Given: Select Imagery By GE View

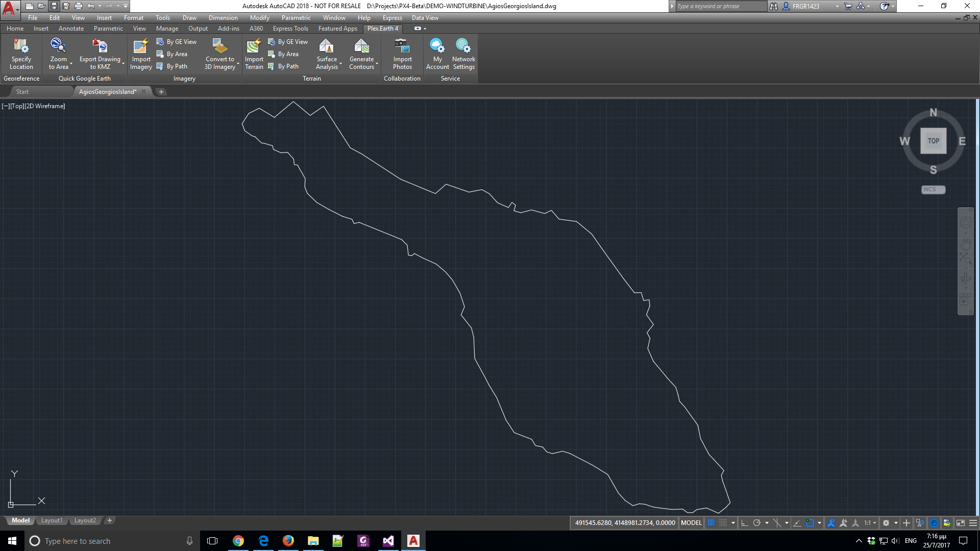Looking at the screenshot, I should point(177,42).
